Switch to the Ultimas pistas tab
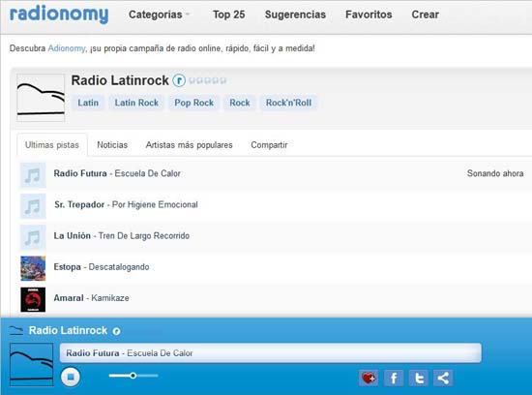The height and width of the screenshot is (395, 532). click(52, 145)
